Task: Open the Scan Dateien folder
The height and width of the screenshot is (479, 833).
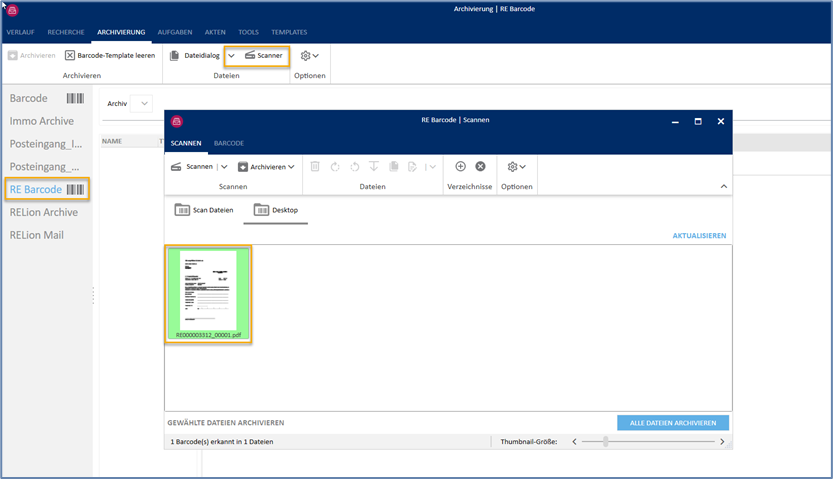Action: pyautogui.click(x=203, y=210)
